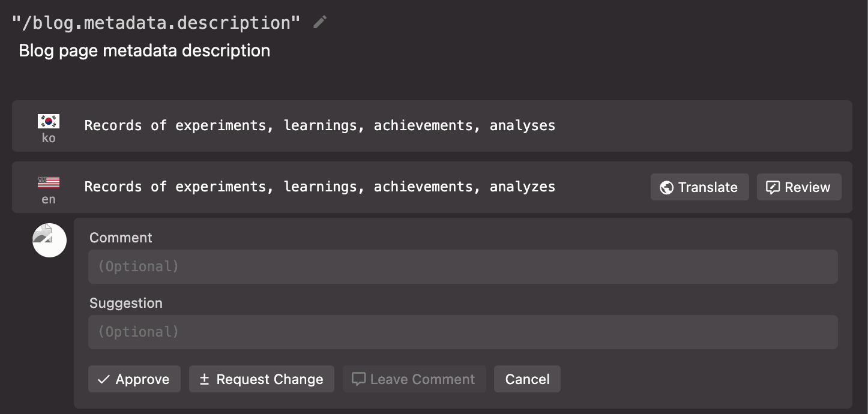Click the checkmark icon in the Approve button
Image resolution: width=868 pixels, height=414 pixels.
pyautogui.click(x=103, y=379)
